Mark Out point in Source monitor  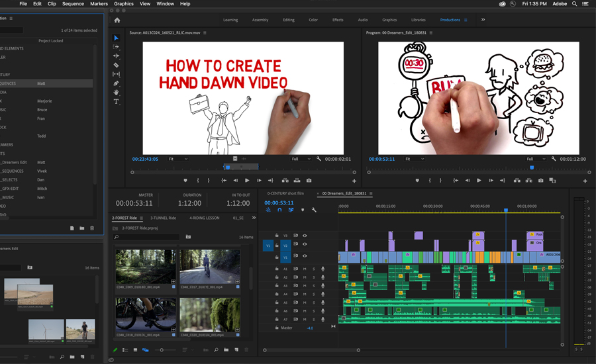pos(209,181)
